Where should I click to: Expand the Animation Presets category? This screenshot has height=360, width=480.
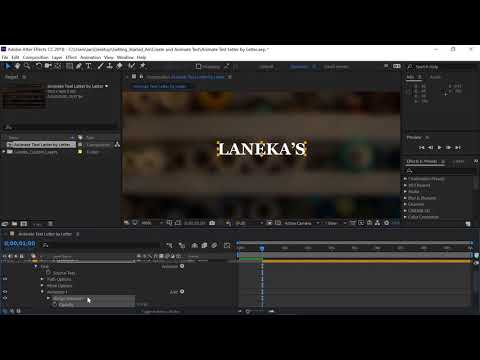point(405,179)
